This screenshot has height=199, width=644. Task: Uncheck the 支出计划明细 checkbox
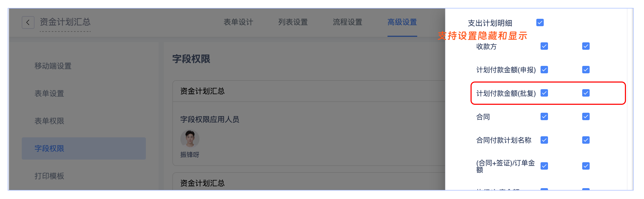click(540, 22)
